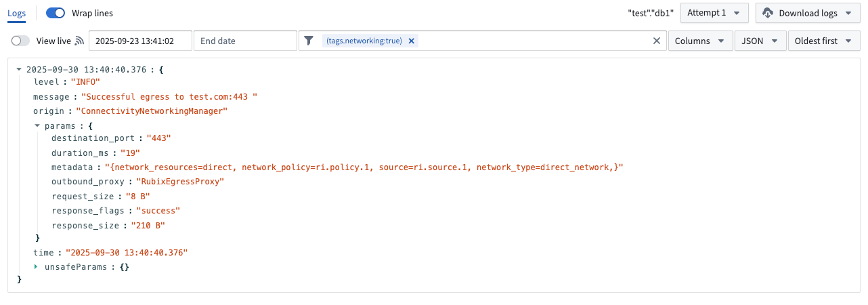Enable the View live toggle

[x=21, y=41]
